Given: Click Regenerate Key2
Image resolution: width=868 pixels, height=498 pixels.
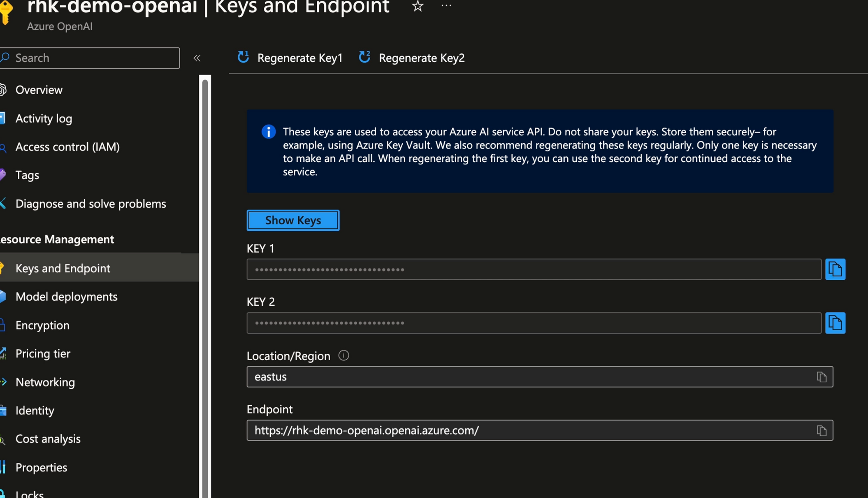Looking at the screenshot, I should pyautogui.click(x=412, y=58).
